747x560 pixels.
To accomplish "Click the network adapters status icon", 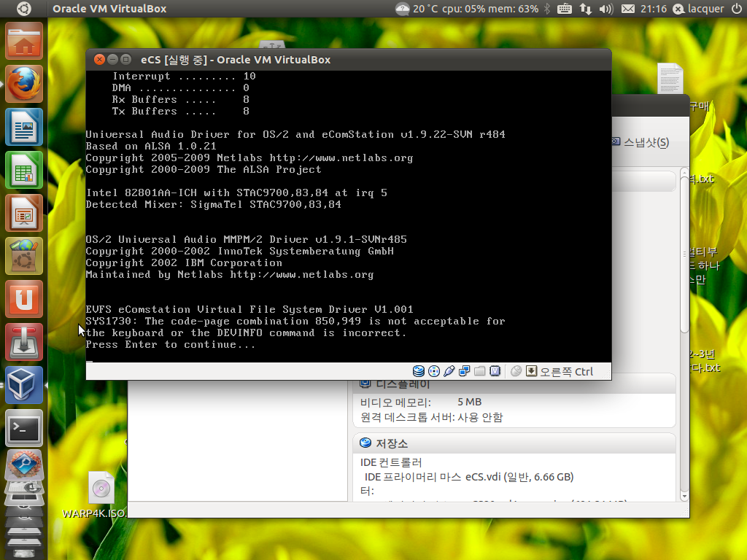I will 464,371.
